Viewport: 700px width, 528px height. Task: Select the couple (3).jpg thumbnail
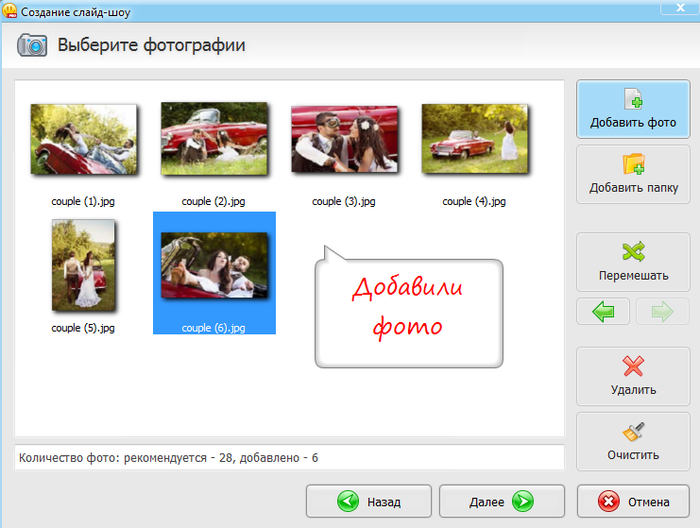pyautogui.click(x=344, y=139)
